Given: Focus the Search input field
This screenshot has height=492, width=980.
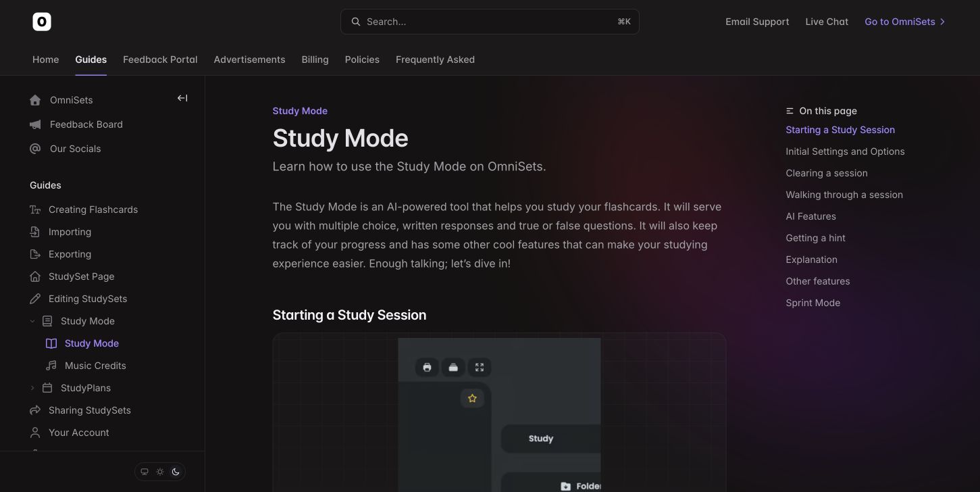Looking at the screenshot, I should [490, 22].
